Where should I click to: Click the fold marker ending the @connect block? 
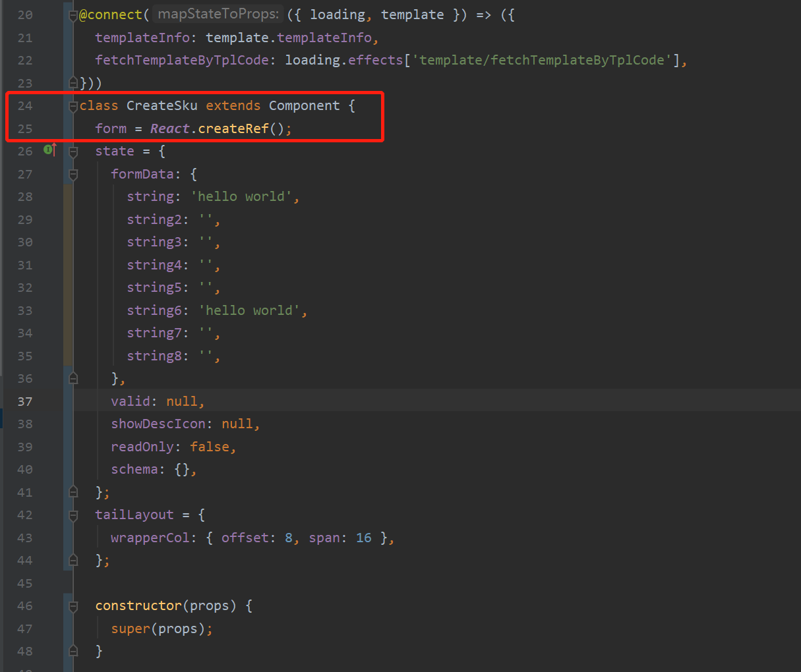tap(73, 82)
